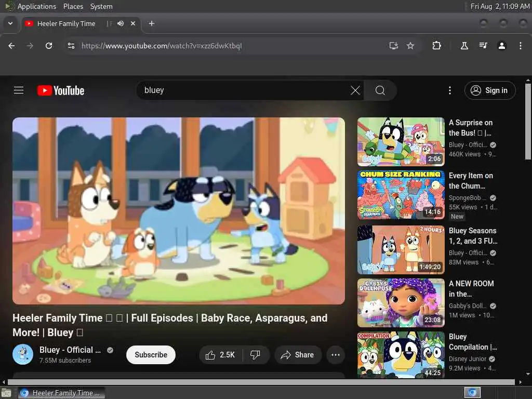Open browser extensions puzzle icon
This screenshot has height=399, width=532.
click(x=436, y=46)
